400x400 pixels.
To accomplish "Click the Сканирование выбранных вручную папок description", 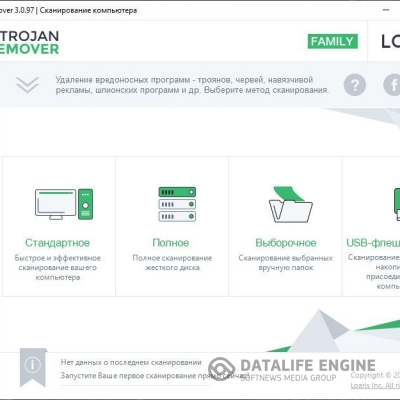I will pos(286,263).
